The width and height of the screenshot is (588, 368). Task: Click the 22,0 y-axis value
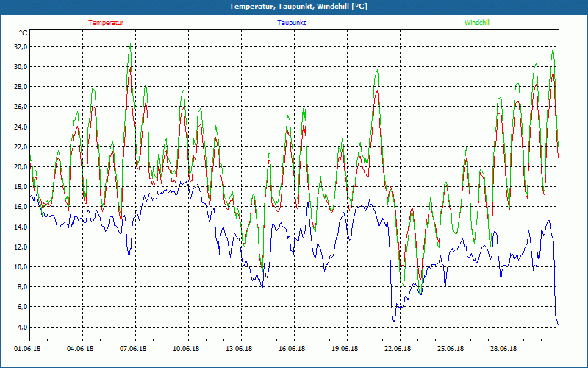tap(21, 146)
